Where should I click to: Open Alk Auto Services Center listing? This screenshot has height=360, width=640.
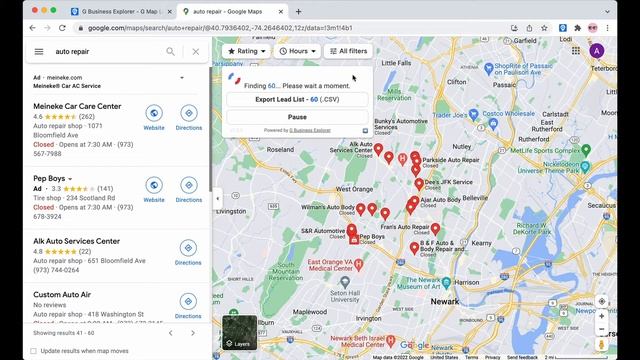tap(76, 241)
